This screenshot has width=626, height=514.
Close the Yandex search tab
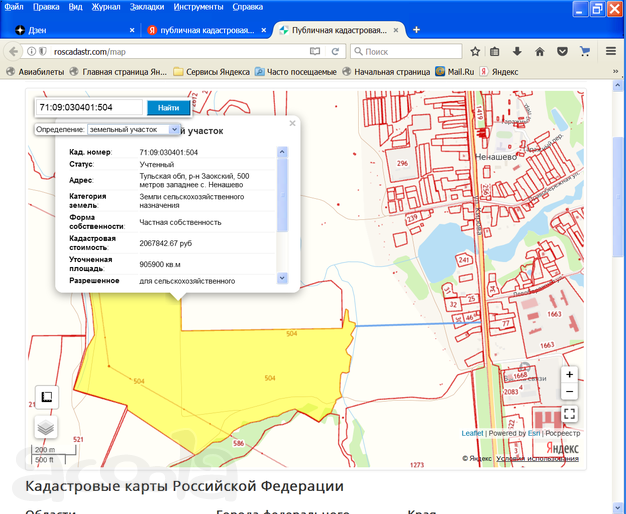click(263, 30)
